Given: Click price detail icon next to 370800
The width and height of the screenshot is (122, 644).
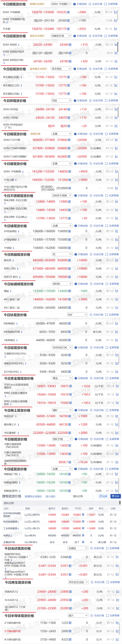Looking at the screenshot, I should (69, 140).
